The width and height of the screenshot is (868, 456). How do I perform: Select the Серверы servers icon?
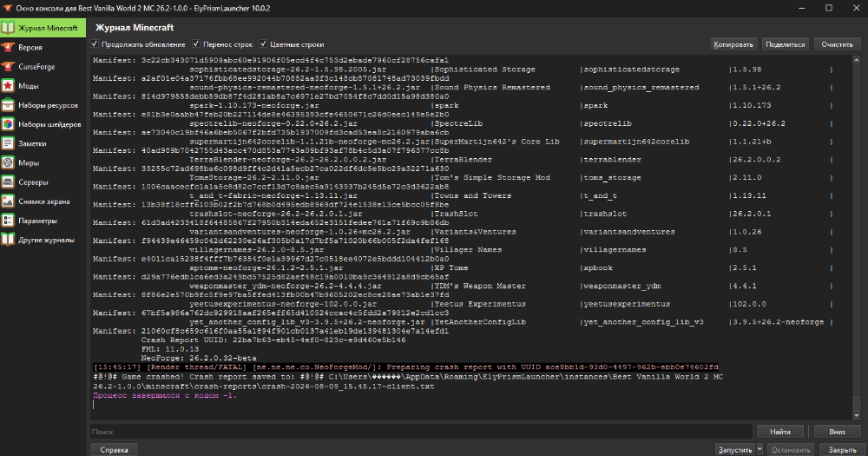8,182
